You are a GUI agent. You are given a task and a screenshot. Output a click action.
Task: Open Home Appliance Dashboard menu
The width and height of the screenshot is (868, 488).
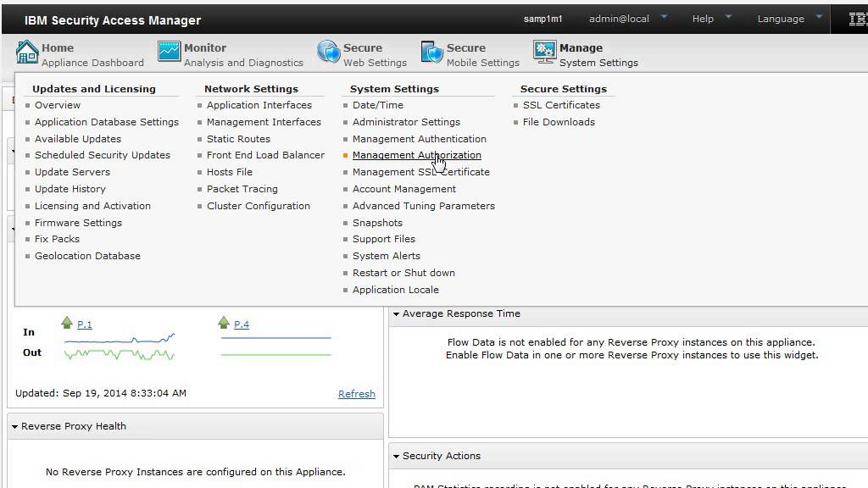pos(80,54)
